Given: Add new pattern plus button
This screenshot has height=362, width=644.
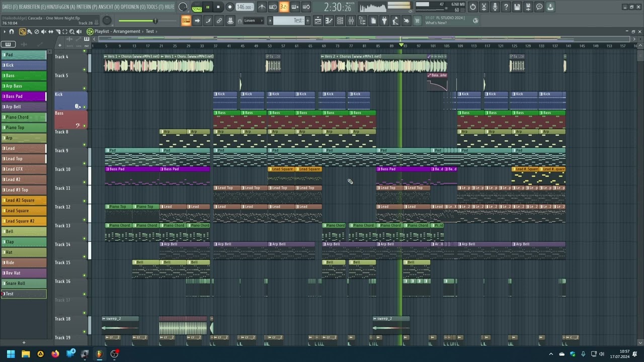Looking at the screenshot, I should coord(307,21).
